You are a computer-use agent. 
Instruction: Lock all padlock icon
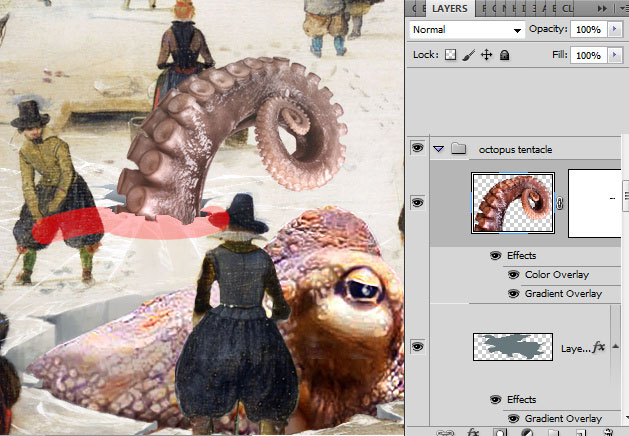505,55
